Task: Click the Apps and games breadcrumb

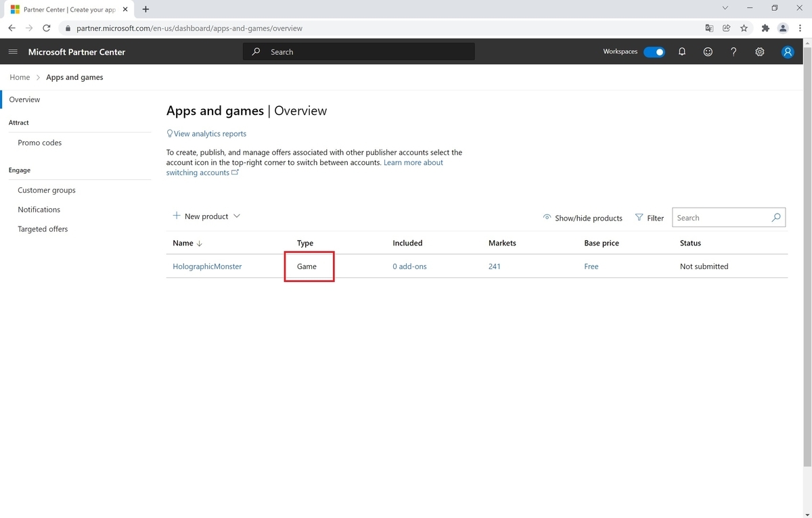Action: click(74, 77)
